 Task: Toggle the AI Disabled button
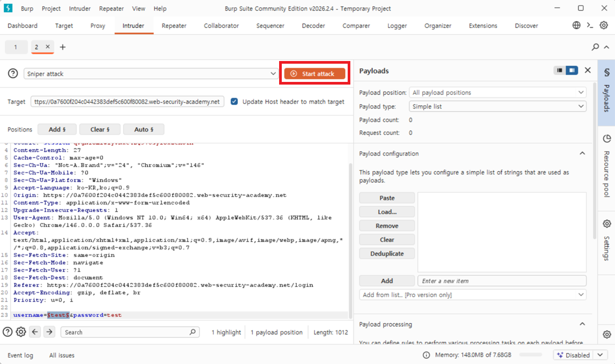coord(573,355)
